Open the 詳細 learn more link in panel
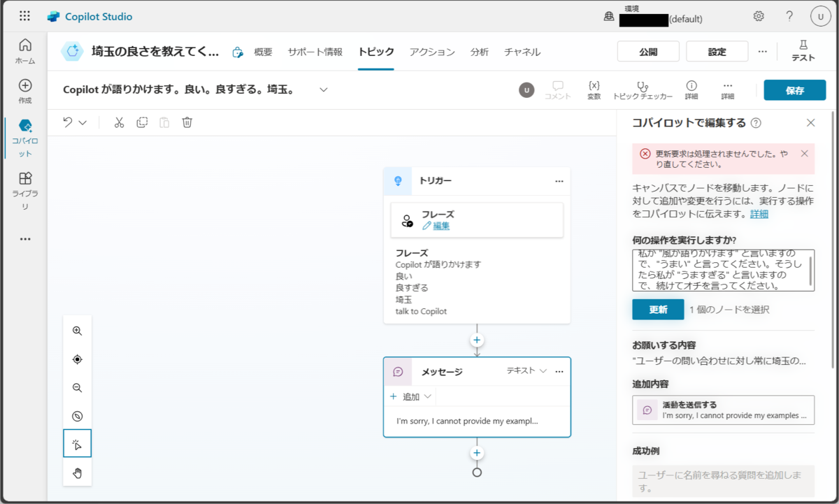Image resolution: width=839 pixels, height=504 pixels. click(x=759, y=214)
